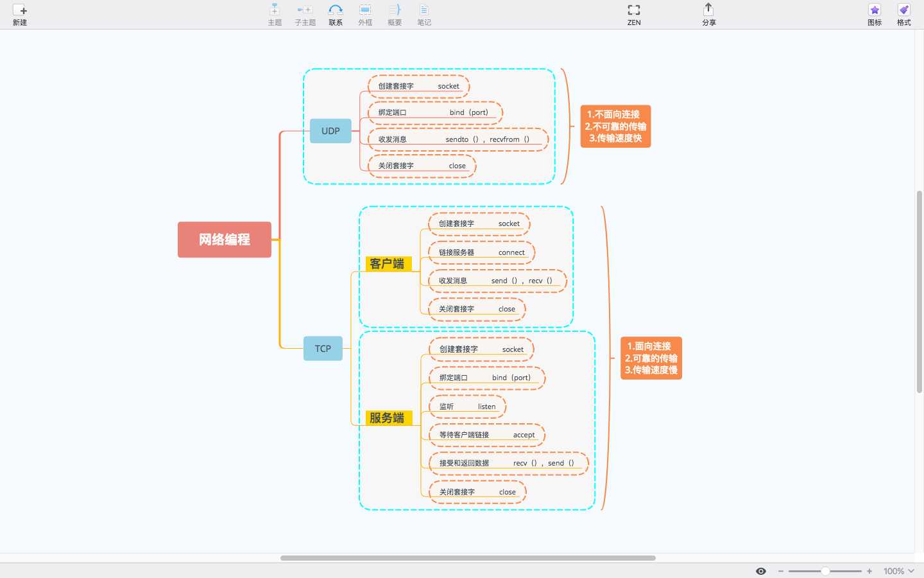The width and height of the screenshot is (924, 578).
Task: Click the client 关闭套接字 close node
Action: coord(477,309)
